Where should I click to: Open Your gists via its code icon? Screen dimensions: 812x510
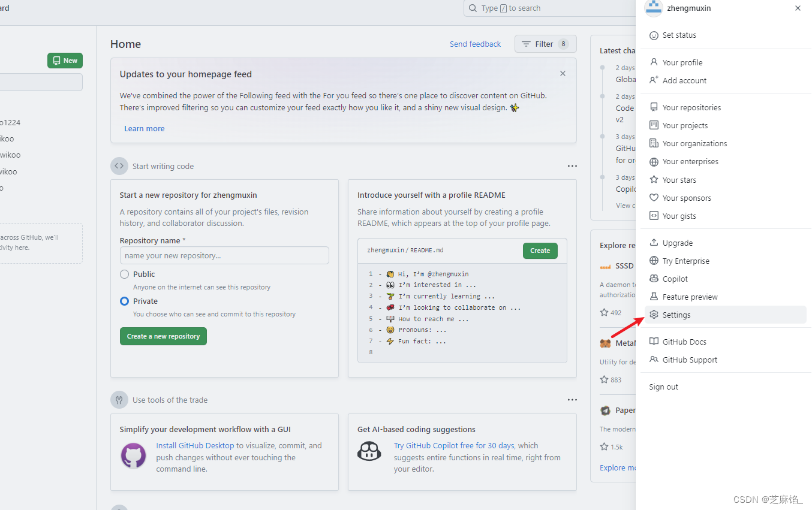654,216
